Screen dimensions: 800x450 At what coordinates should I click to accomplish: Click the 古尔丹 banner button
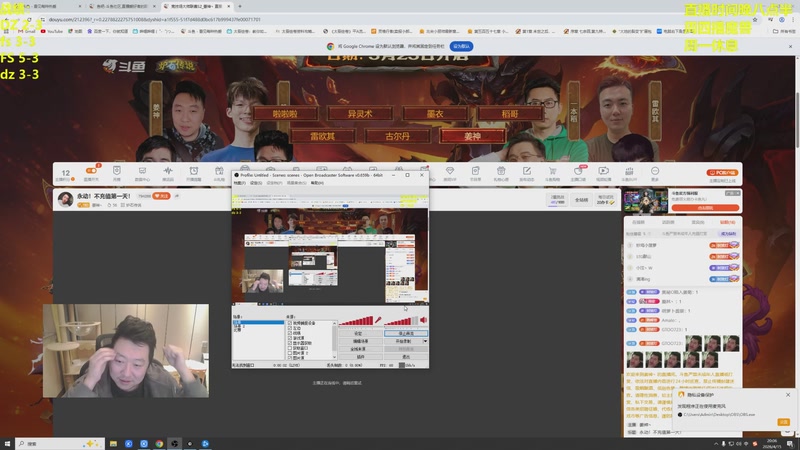coord(397,136)
